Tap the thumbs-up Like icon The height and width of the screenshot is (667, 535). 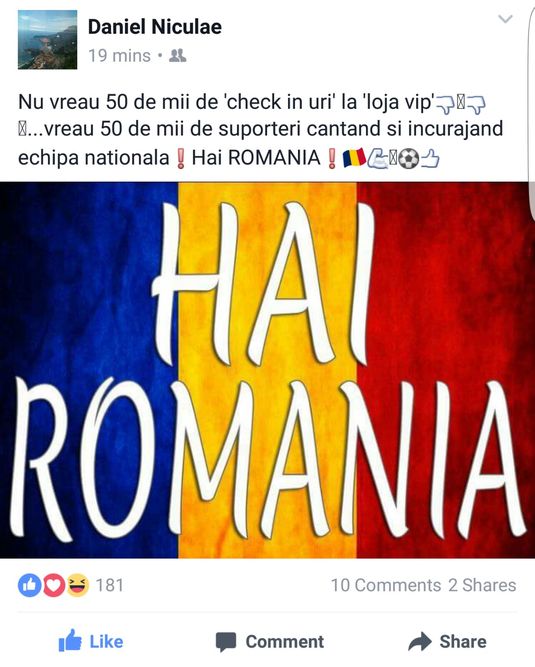point(70,641)
